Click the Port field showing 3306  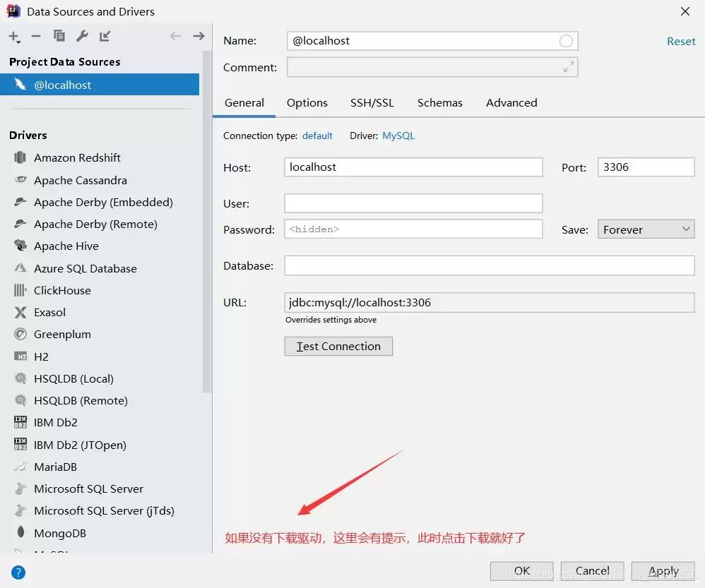(646, 167)
